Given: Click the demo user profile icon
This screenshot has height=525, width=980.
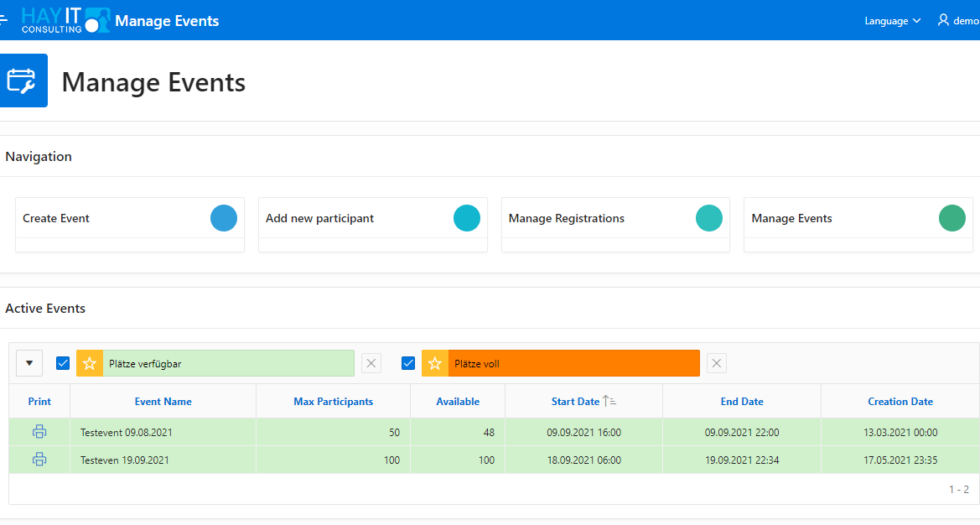Looking at the screenshot, I should (x=943, y=20).
